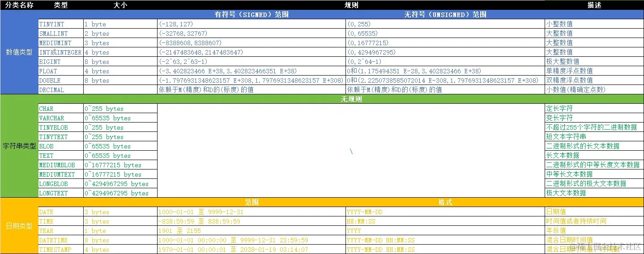
Task: Click the 描述 column header
Action: (x=594, y=5)
